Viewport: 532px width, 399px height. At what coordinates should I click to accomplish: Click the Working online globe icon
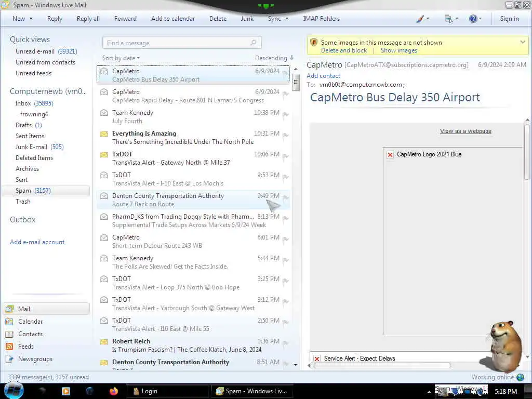pos(520,377)
